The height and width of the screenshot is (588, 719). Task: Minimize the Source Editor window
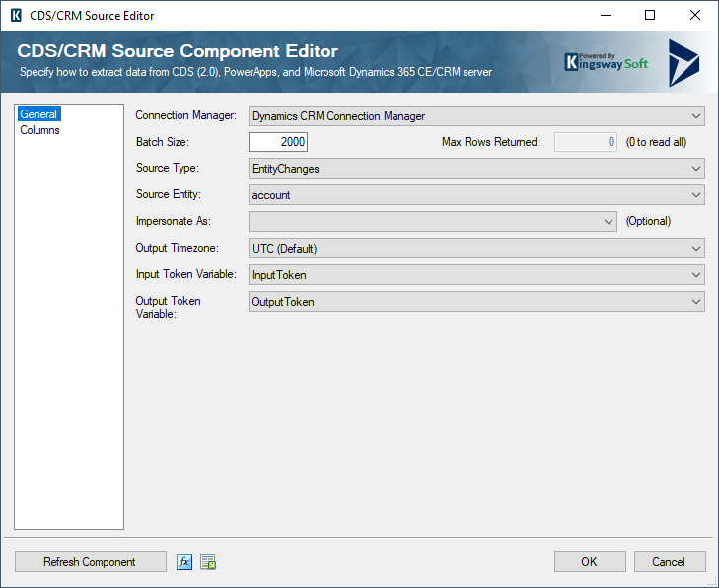point(606,15)
